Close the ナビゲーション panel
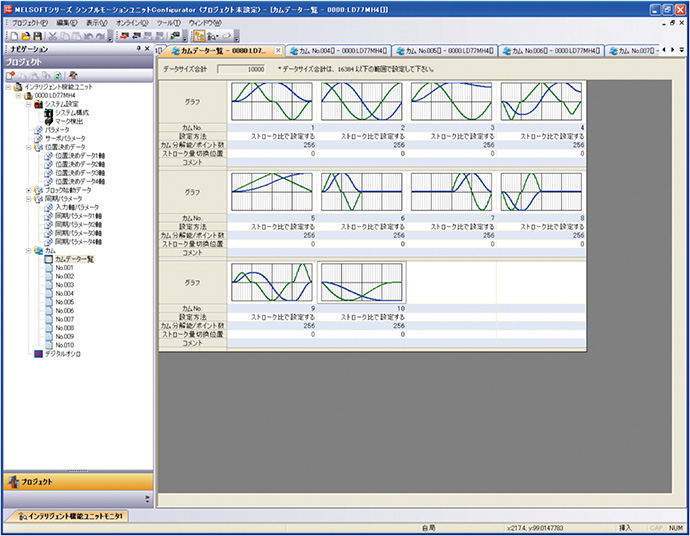690x536 pixels. tap(147, 48)
